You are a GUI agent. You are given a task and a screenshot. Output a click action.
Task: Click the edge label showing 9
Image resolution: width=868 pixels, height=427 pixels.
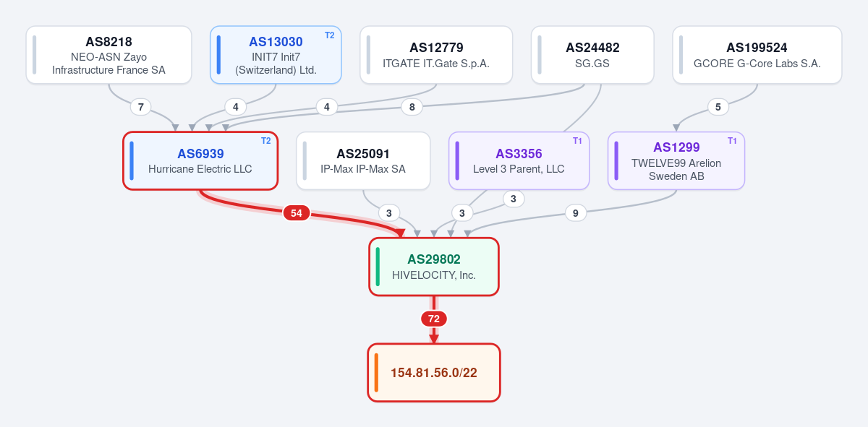tap(576, 213)
